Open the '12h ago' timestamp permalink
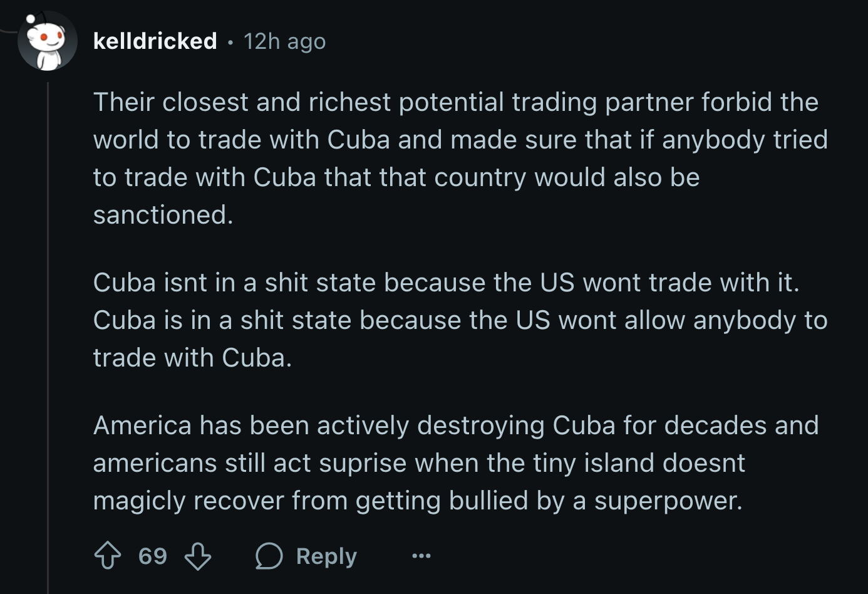The height and width of the screenshot is (594, 868). (x=284, y=41)
